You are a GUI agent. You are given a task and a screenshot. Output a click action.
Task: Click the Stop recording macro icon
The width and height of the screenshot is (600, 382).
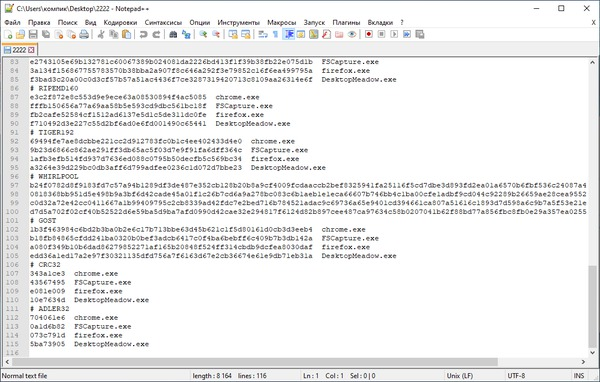tap(382, 34)
